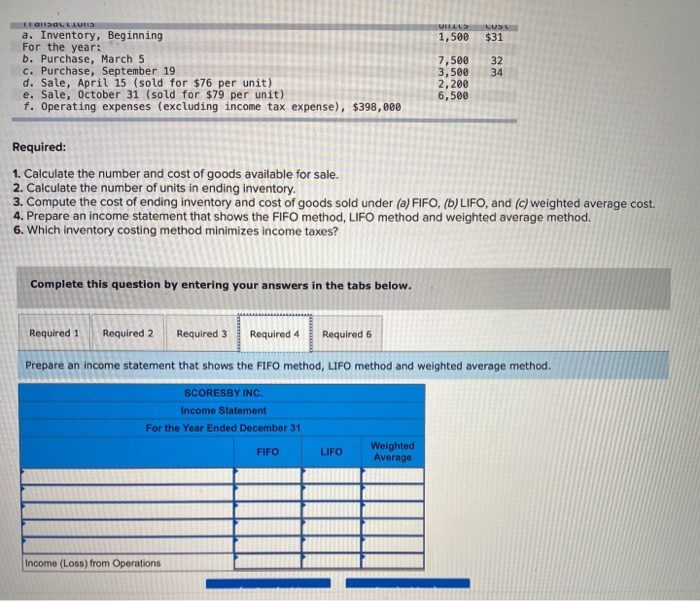The height and width of the screenshot is (601, 700).
Task: Click the 7,500 units value
Action: 453,60
